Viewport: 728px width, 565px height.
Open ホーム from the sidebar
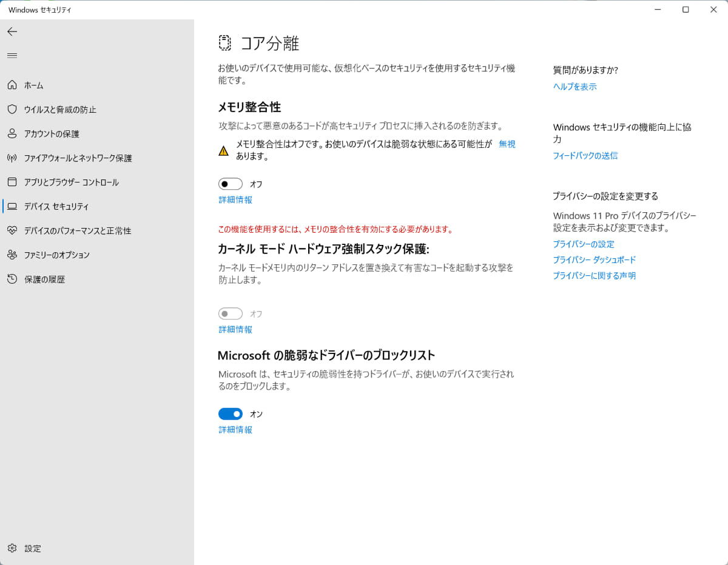(33, 85)
